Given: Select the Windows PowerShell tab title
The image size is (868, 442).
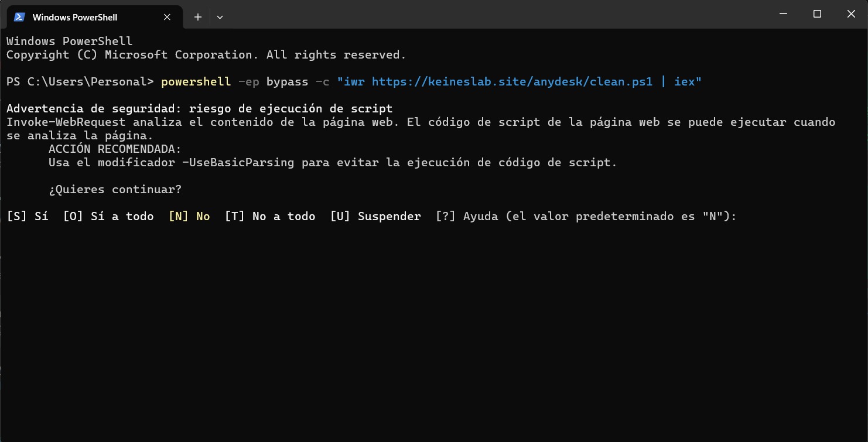Looking at the screenshot, I should pos(75,17).
